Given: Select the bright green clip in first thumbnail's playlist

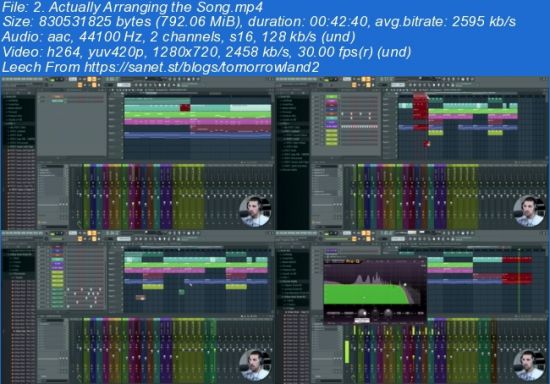Looking at the screenshot, I should coord(198,115).
